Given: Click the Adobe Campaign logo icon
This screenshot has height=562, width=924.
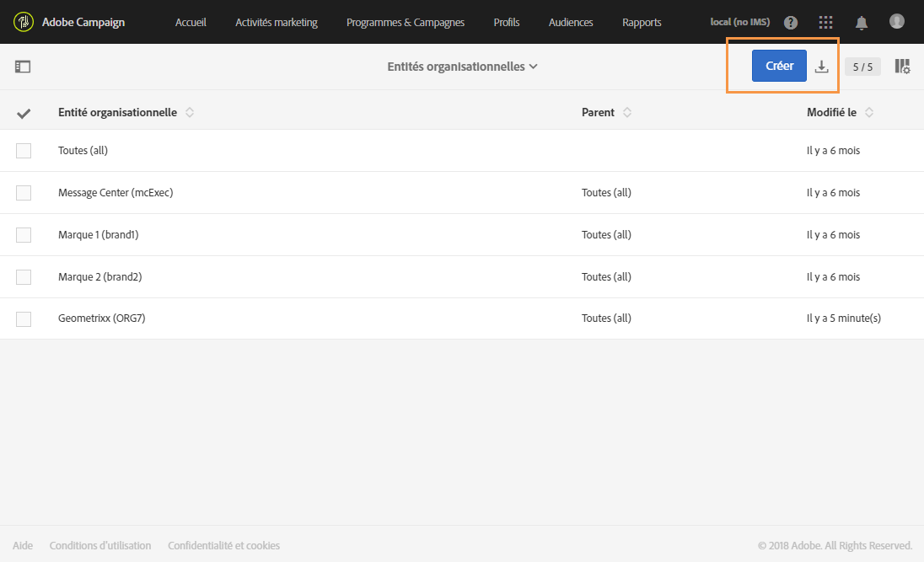Looking at the screenshot, I should (24, 22).
